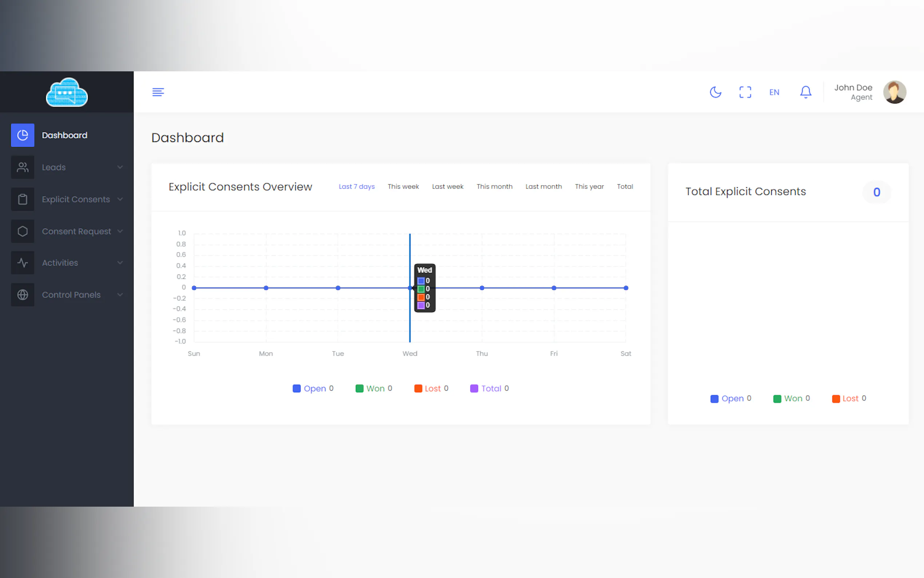The image size is (924, 578).
Task: Toggle the Total series in the chart legend
Action: (x=490, y=388)
